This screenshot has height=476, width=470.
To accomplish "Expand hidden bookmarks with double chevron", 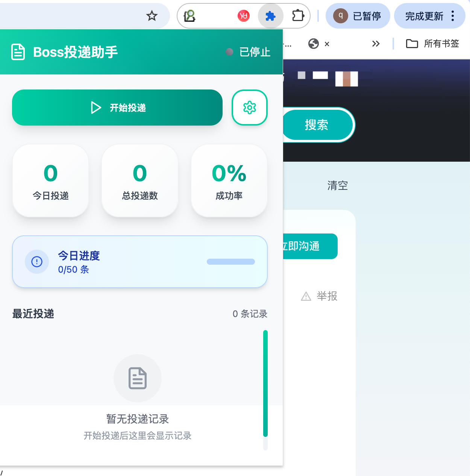I will [376, 44].
